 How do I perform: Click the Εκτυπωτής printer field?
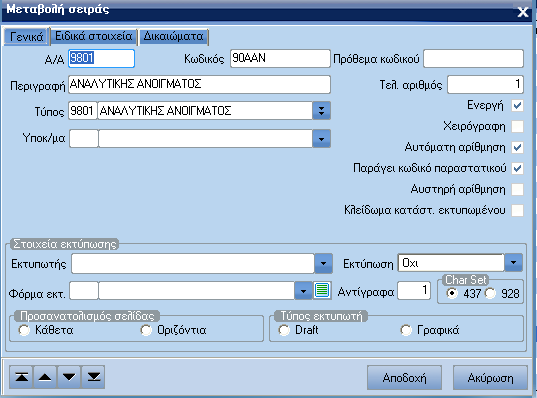click(x=193, y=263)
